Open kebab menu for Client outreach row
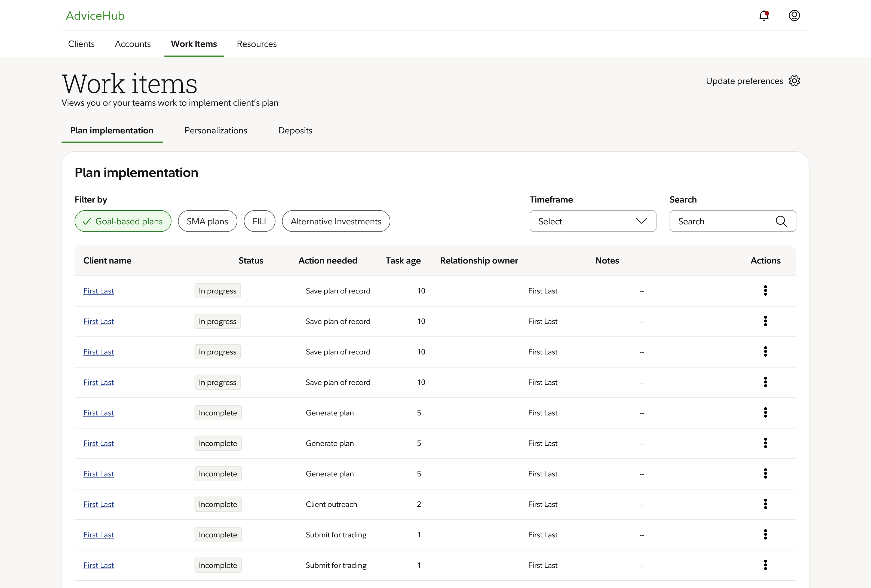Viewport: 871px width, 588px height. (765, 504)
